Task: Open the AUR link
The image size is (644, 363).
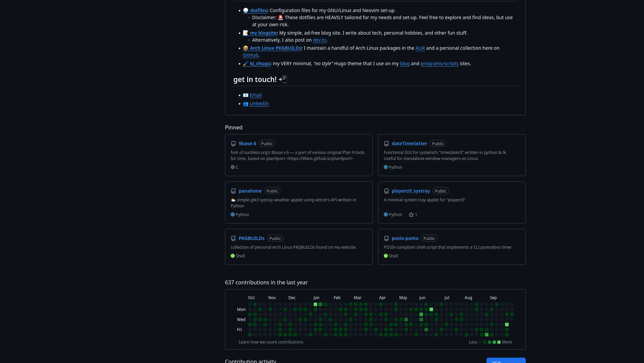Action: pos(420,48)
